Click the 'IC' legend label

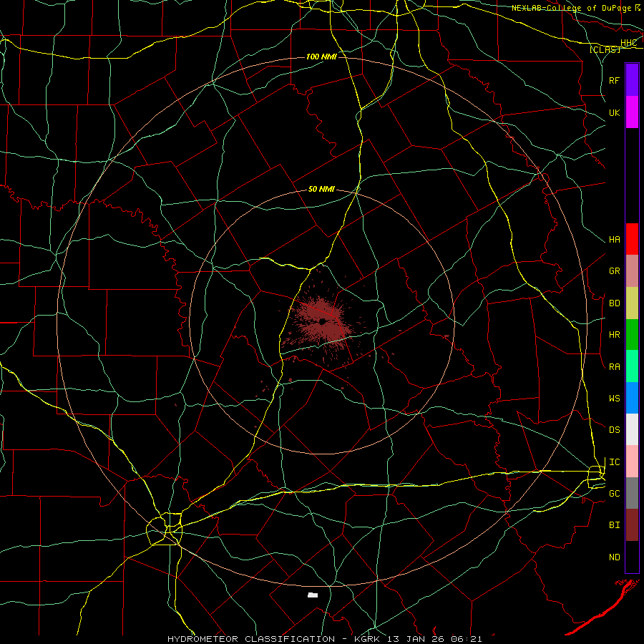614,462
